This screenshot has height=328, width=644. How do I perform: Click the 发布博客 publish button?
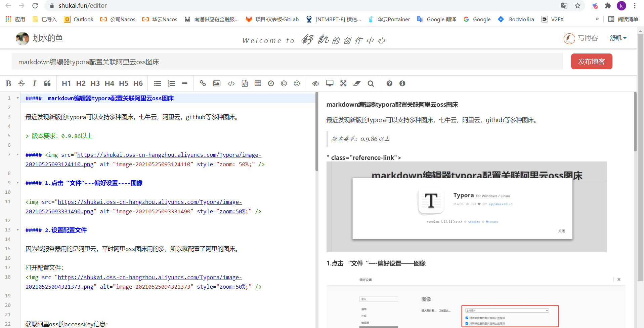[592, 62]
